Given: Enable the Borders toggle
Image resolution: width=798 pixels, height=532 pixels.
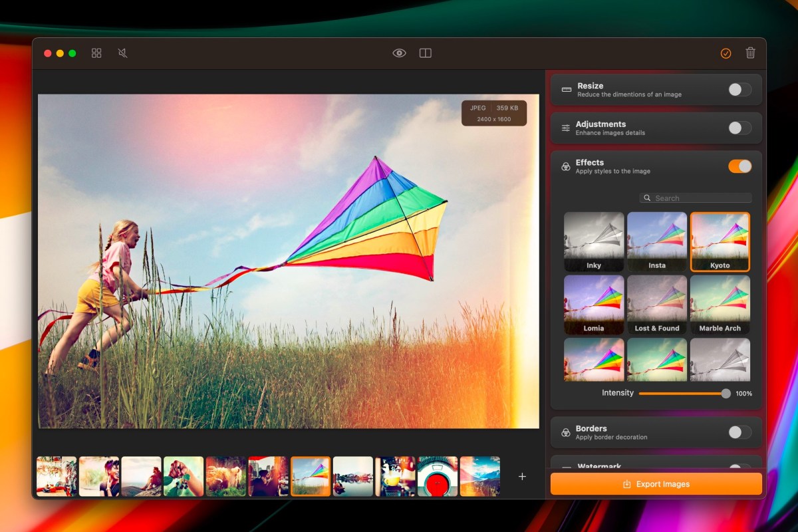Looking at the screenshot, I should pos(739,432).
